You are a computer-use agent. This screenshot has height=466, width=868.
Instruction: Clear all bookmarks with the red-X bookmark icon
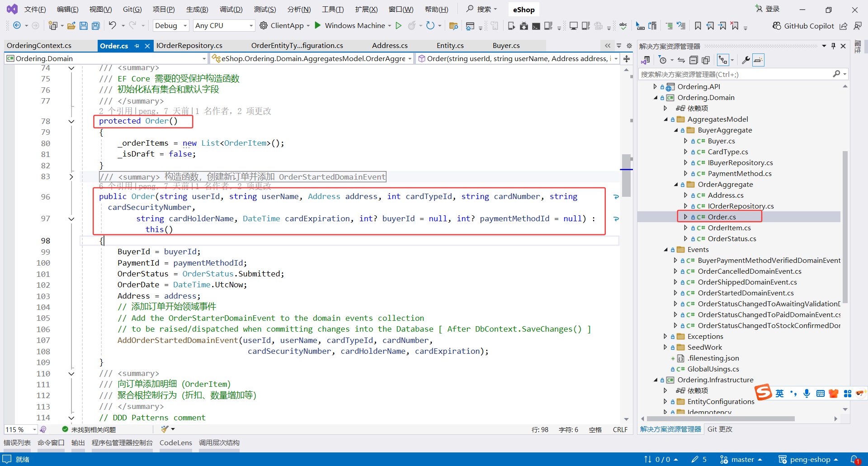click(x=735, y=26)
